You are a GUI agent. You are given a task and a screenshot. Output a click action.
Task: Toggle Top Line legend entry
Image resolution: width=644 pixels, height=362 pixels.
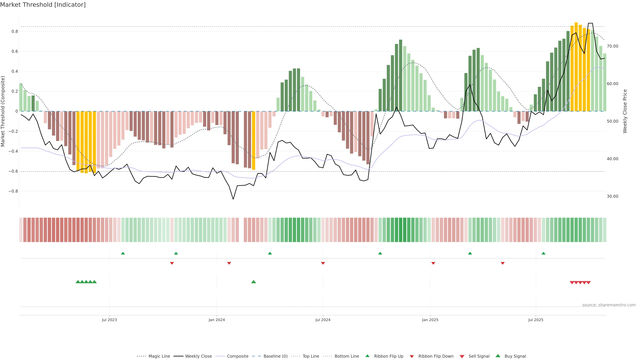click(x=311, y=356)
